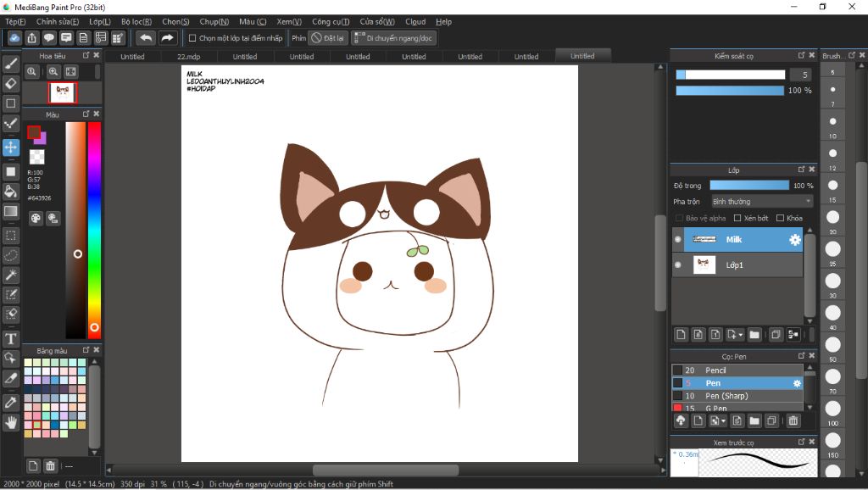
Task: Hide the Lớp1 layer visibility
Action: pyautogui.click(x=678, y=265)
